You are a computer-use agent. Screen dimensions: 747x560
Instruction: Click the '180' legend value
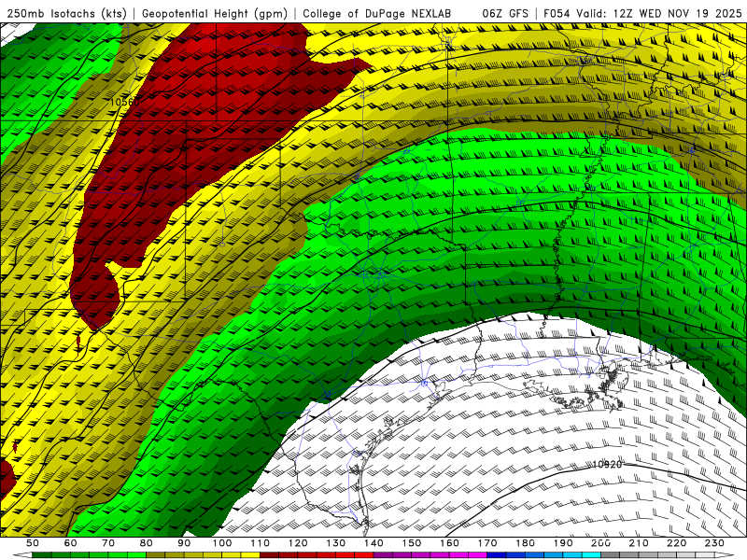pos(526,543)
